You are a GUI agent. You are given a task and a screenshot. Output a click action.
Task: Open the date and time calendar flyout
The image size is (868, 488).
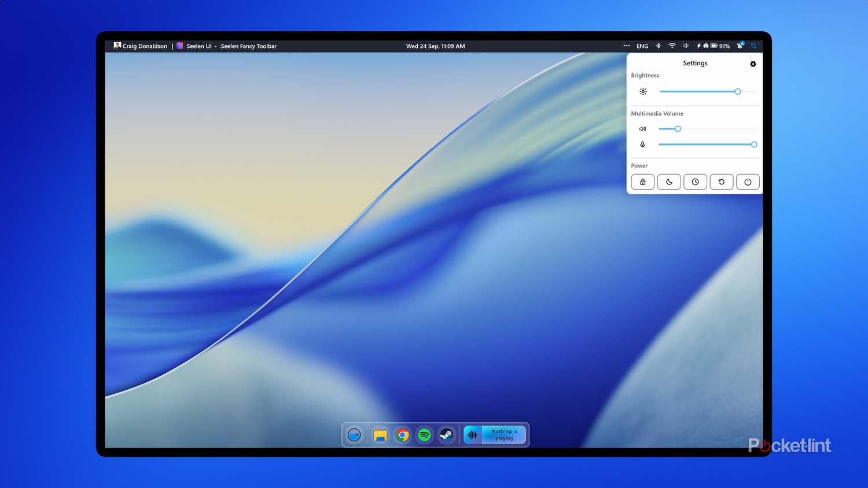tap(435, 46)
